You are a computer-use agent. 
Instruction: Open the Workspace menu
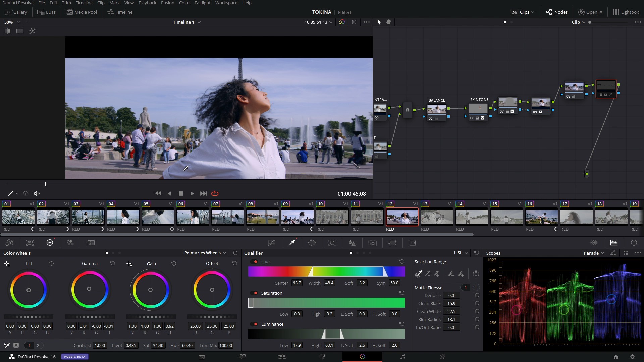click(x=226, y=3)
